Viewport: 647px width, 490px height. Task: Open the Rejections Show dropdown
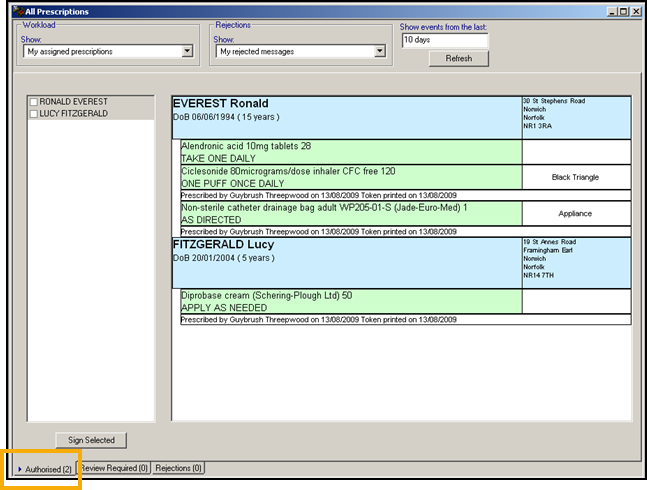[x=379, y=51]
